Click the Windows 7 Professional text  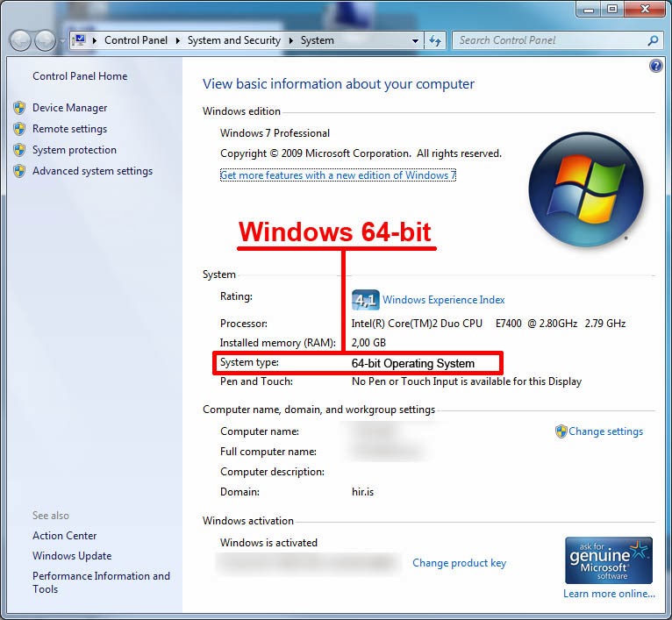point(275,133)
